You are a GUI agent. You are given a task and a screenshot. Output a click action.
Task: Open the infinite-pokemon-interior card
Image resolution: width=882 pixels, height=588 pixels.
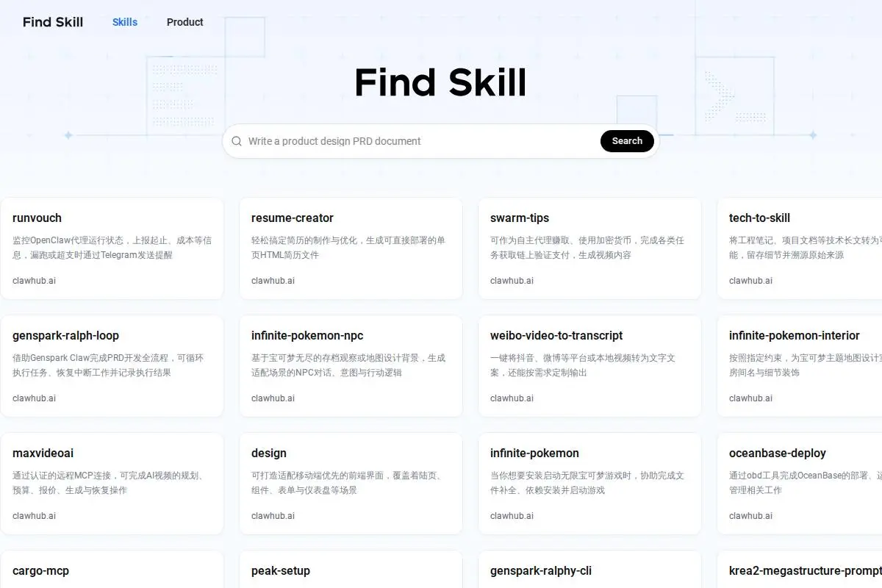[x=800, y=366]
